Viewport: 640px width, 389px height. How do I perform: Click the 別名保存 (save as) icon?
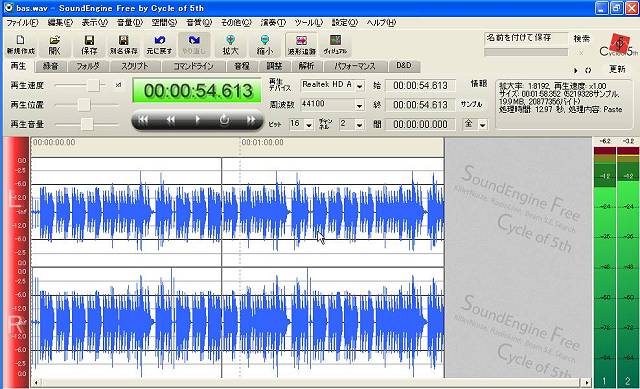[x=124, y=44]
